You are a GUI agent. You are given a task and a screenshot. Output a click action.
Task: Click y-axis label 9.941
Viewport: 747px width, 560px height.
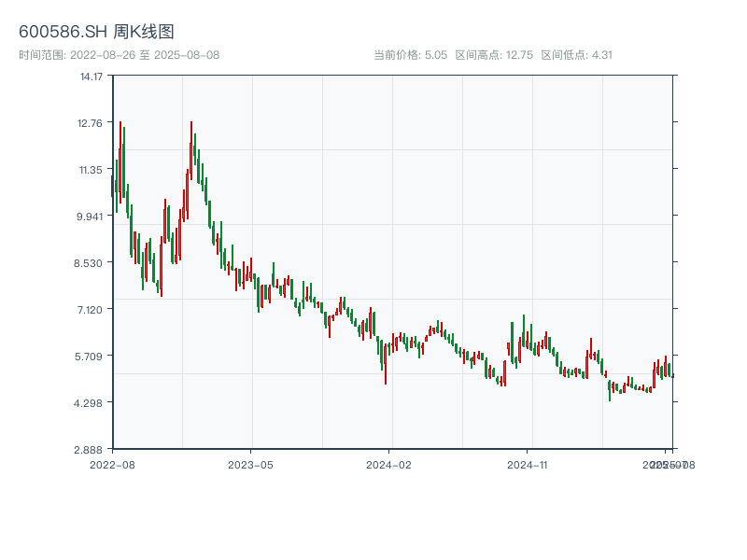pyautogui.click(x=90, y=217)
